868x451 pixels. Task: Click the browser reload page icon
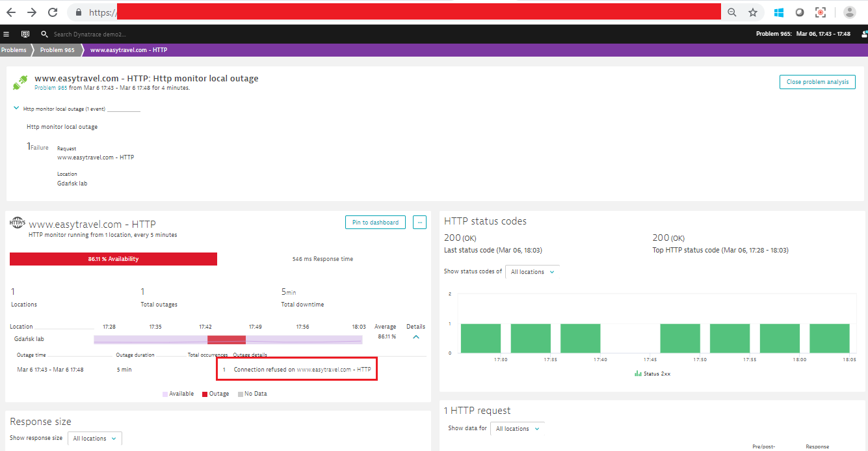click(x=53, y=12)
